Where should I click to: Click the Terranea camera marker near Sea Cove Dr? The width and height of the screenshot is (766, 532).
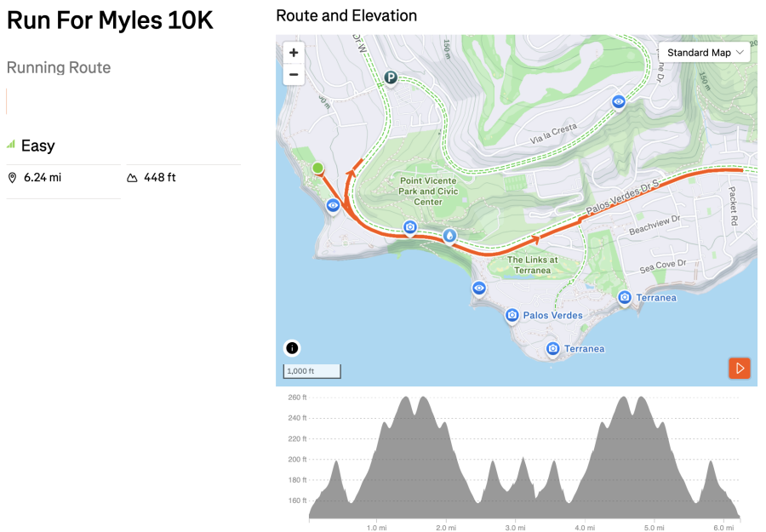pos(625,297)
